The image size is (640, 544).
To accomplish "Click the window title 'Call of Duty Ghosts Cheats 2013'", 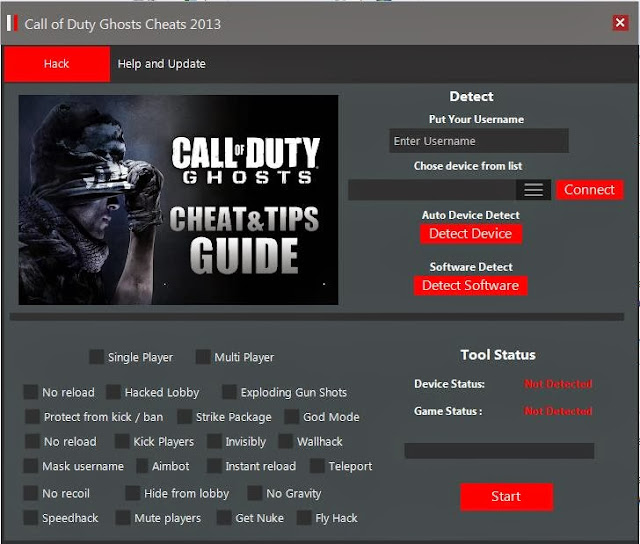I will [122, 24].
